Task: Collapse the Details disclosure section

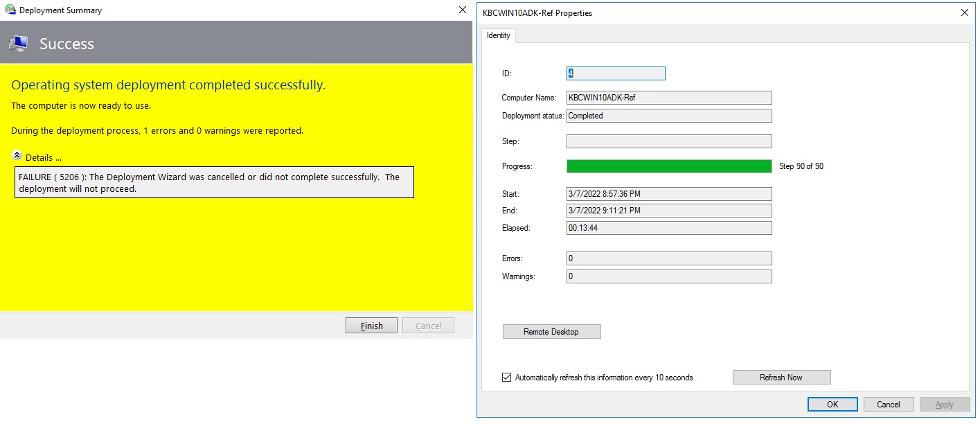Action: tap(15, 157)
